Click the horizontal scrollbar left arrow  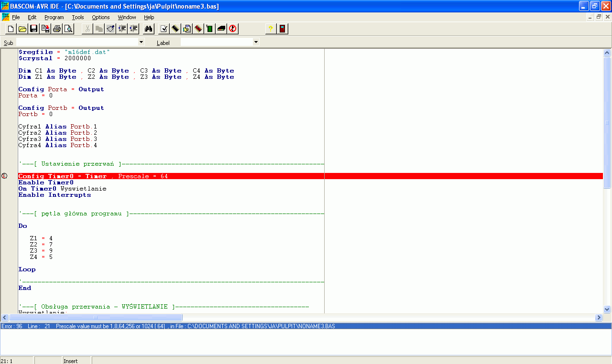pyautogui.click(x=5, y=318)
